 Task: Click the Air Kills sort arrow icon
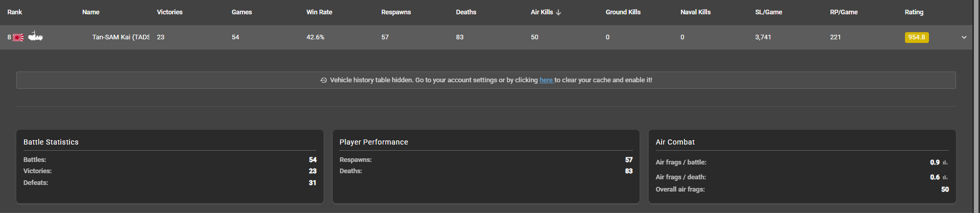click(558, 12)
